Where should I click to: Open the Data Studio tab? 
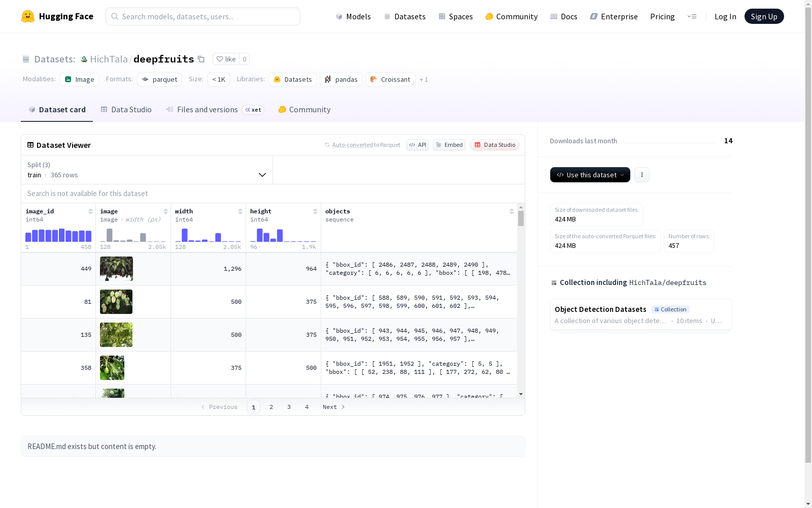[126, 110]
